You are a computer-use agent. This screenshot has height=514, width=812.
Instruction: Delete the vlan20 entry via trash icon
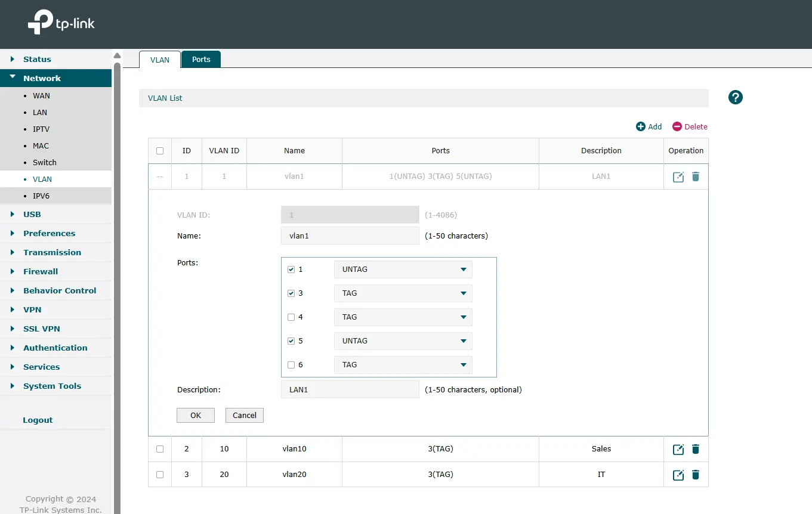point(695,475)
